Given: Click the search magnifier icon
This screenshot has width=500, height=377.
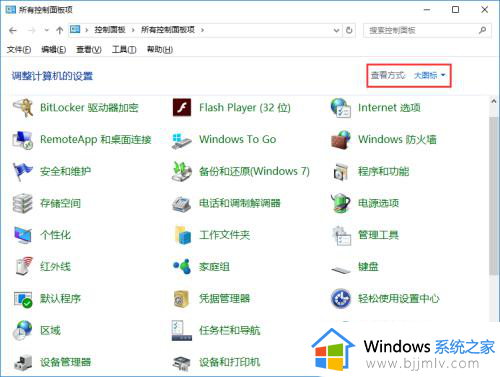Looking at the screenshot, I should click(x=482, y=30).
